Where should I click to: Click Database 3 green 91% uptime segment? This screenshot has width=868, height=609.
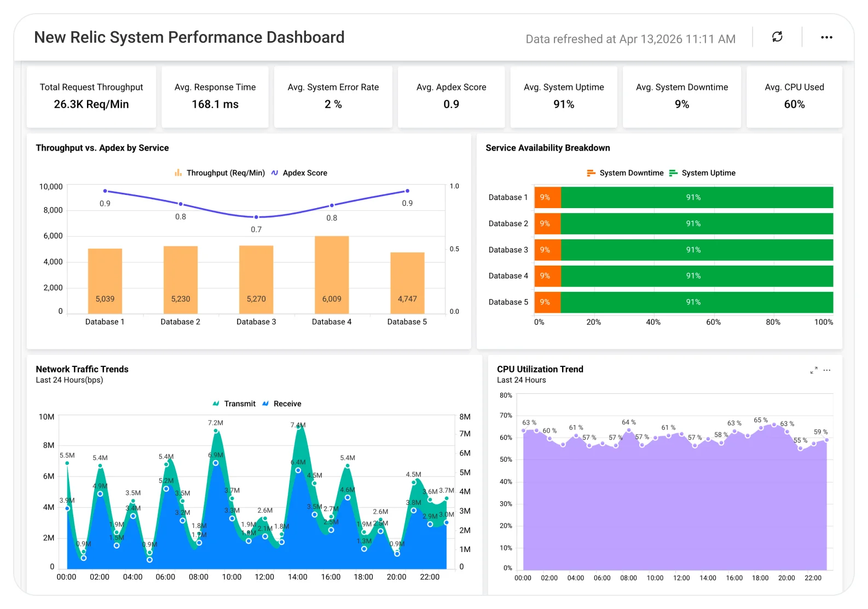(x=697, y=250)
